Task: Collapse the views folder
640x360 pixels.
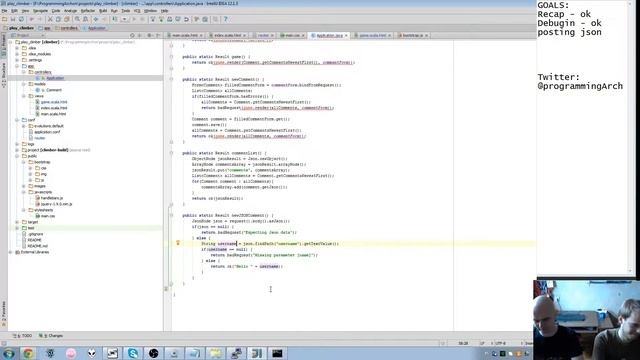Action: pos(24,96)
